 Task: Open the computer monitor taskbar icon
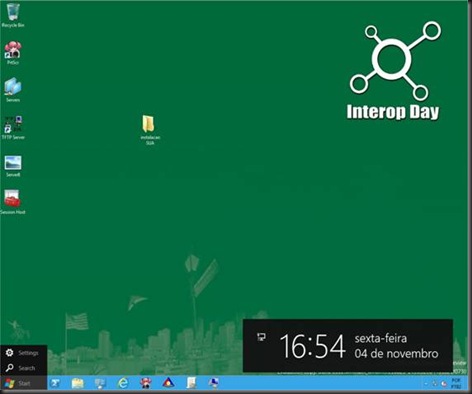[x=100, y=383]
